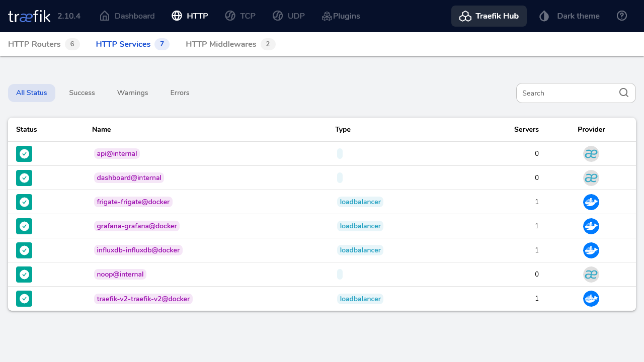Focus the Search input field
Screen dimensions: 644x362
(x=568, y=93)
